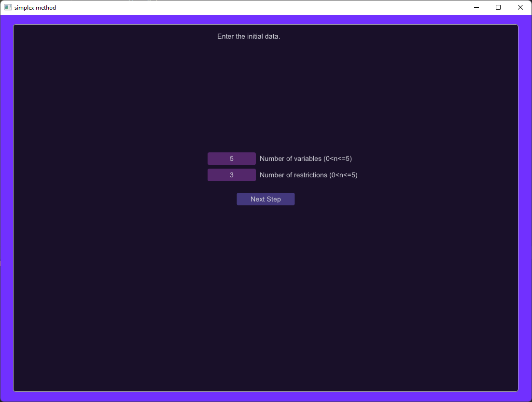532x402 pixels.
Task: Select the number of variables input field
Action: click(x=231, y=158)
